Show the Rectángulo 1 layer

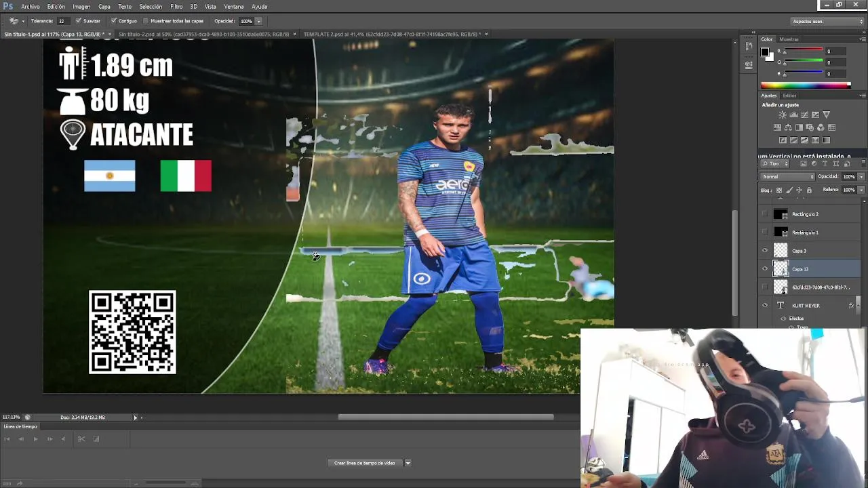[x=765, y=232]
